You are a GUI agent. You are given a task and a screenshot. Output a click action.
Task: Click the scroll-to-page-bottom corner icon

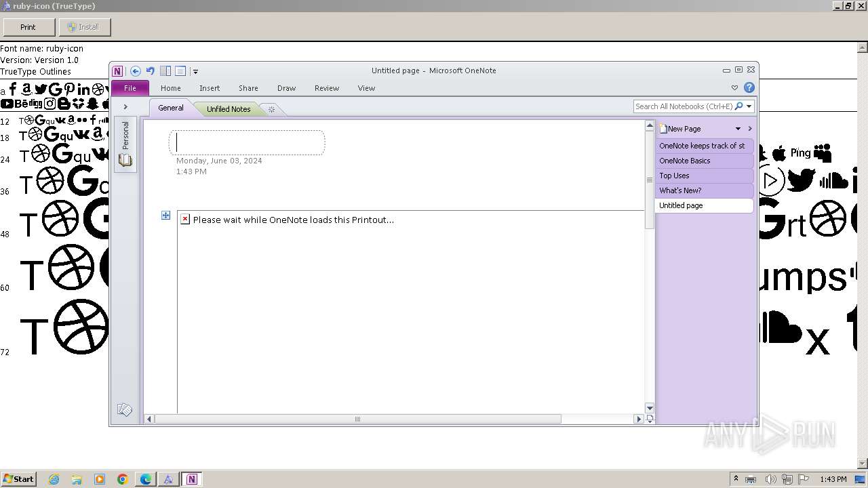coord(649,419)
